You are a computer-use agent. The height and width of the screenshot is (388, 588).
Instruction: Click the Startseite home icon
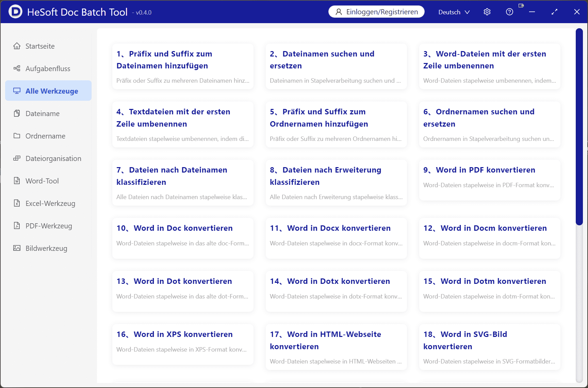(17, 46)
